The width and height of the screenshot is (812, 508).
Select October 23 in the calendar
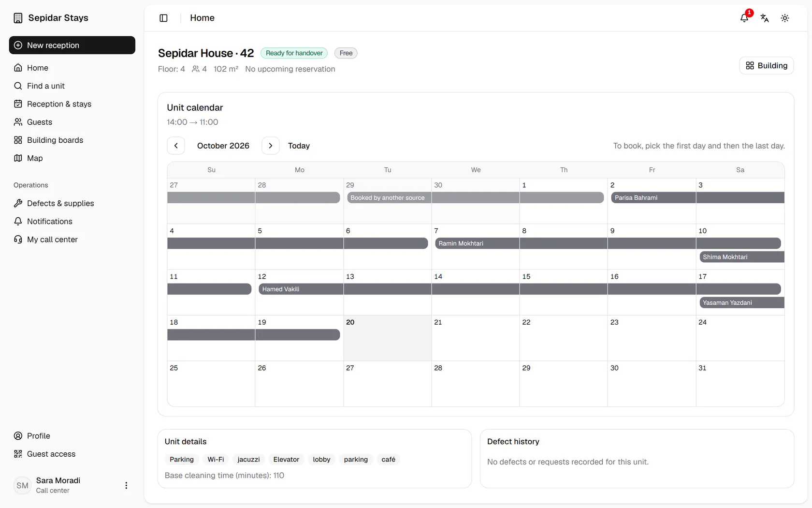pos(652,338)
